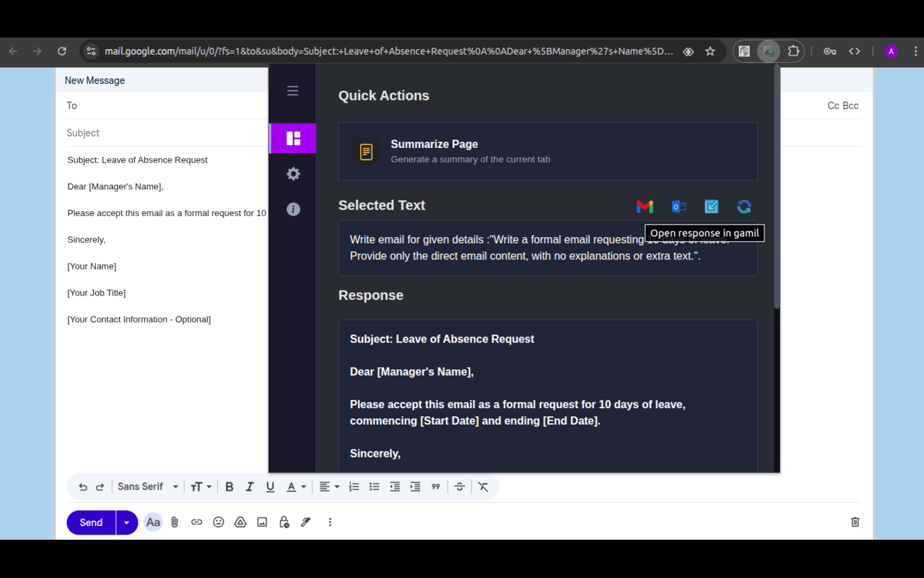The image size is (924, 578).
Task: Open the extension info icon
Action: pos(293,210)
